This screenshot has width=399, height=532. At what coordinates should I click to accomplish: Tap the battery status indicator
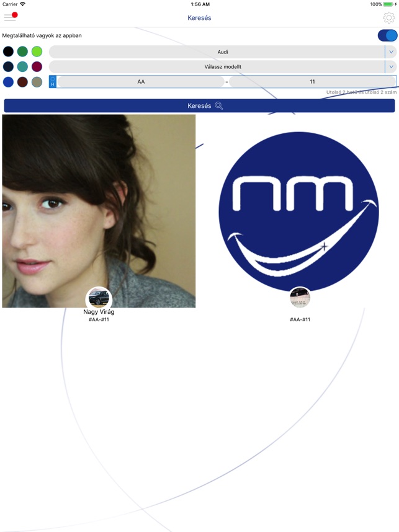(x=387, y=4)
